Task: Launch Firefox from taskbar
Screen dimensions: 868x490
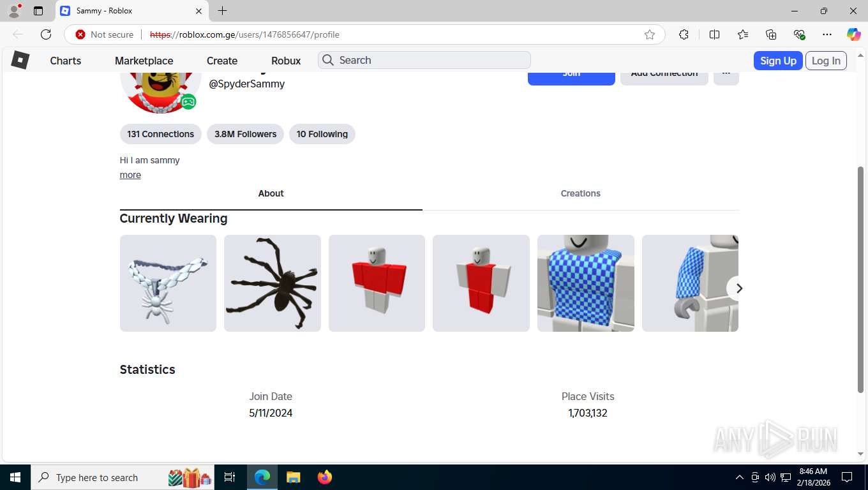Action: tap(325, 477)
